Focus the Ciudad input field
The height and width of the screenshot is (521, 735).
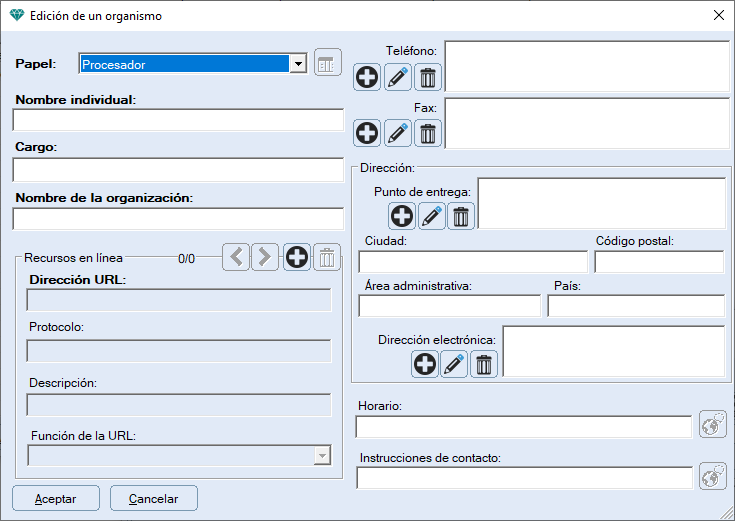(472, 262)
